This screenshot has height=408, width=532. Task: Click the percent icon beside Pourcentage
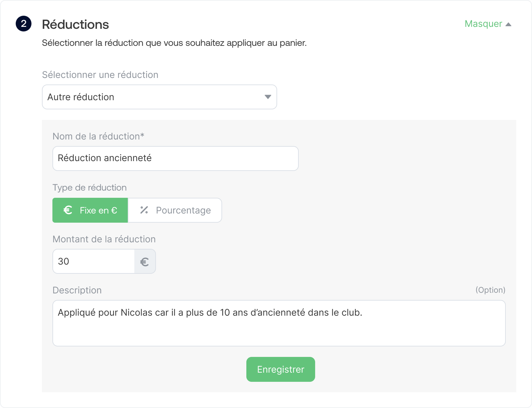point(144,210)
